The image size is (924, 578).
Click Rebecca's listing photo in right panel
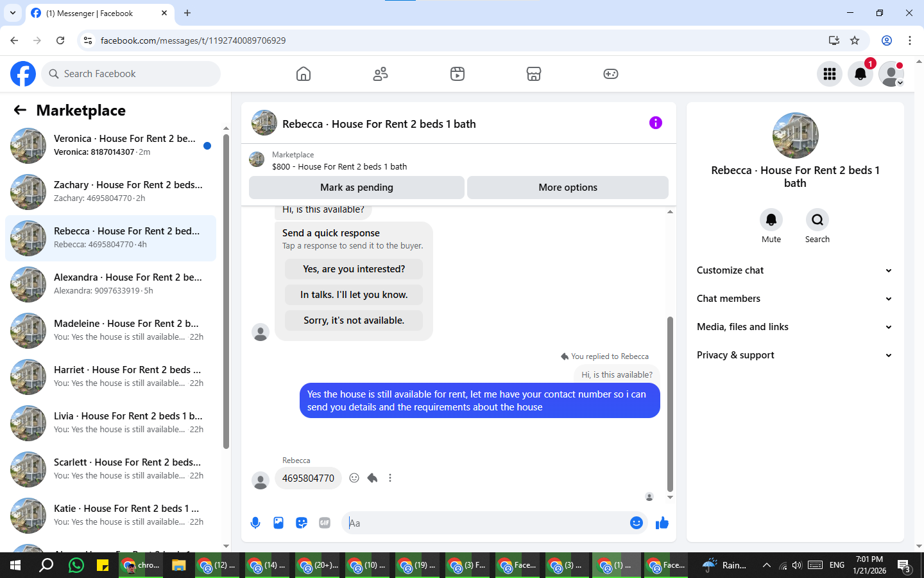796,136
